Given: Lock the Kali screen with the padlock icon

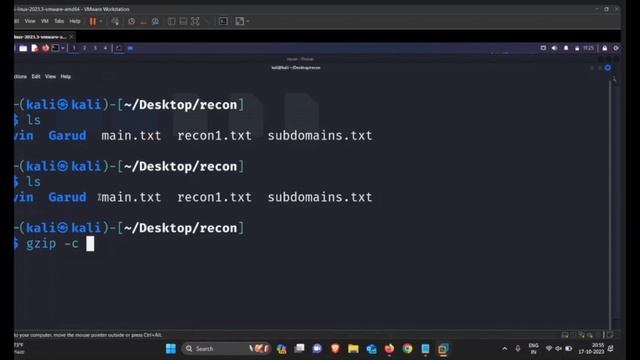Looking at the screenshot, I should click(x=604, y=48).
